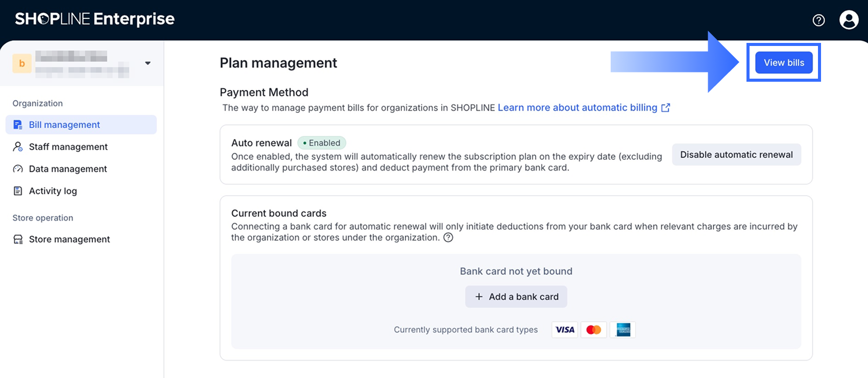Click the Visa card logo
868x378 pixels.
pos(565,329)
